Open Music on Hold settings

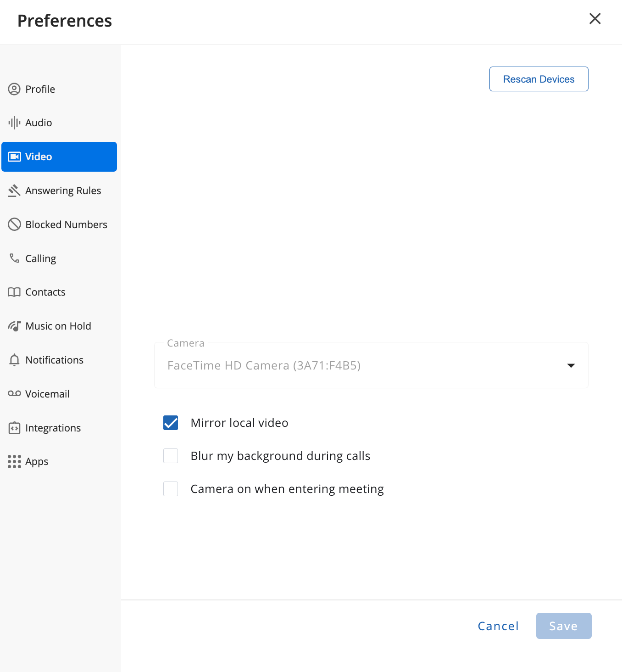pos(59,326)
